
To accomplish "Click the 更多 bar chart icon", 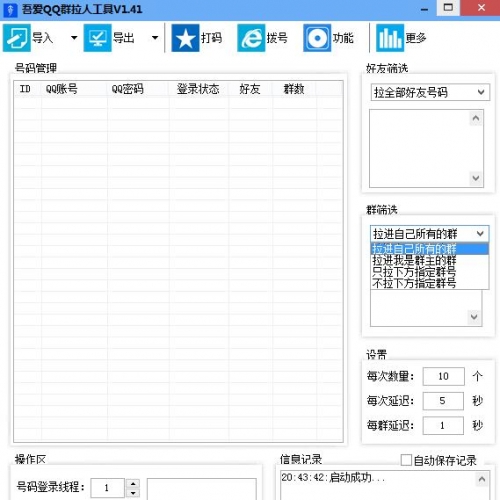I will pos(390,38).
